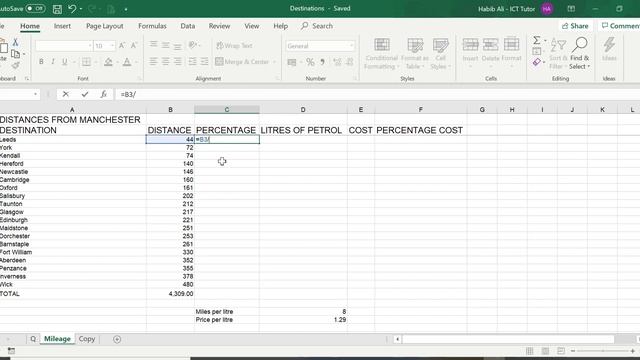Click the Copy icon in Clipboard group

pyautogui.click(x=16, y=53)
